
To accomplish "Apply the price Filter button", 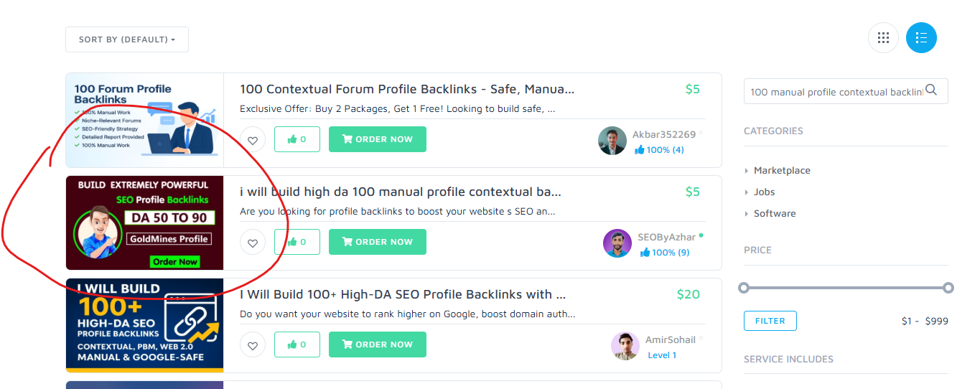I will [770, 321].
